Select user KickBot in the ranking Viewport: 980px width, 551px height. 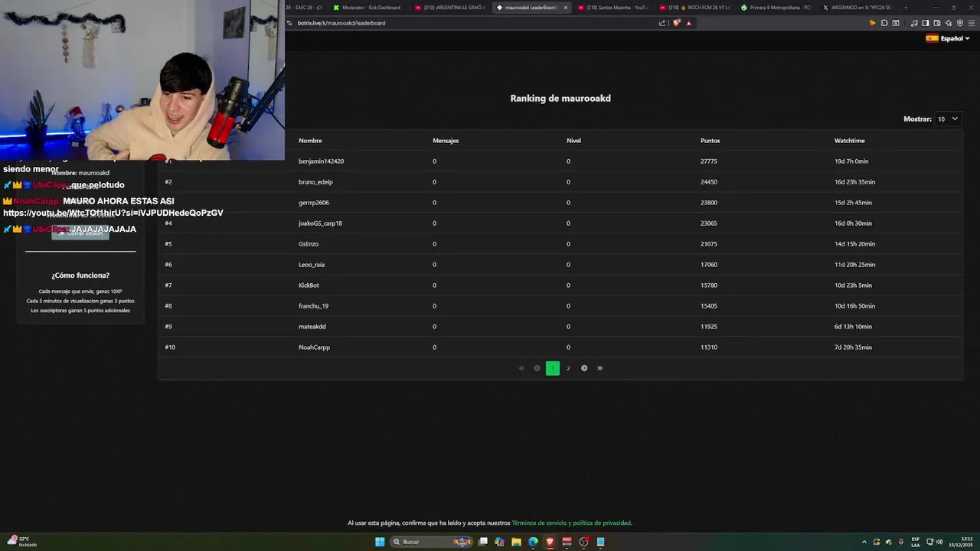(x=309, y=285)
